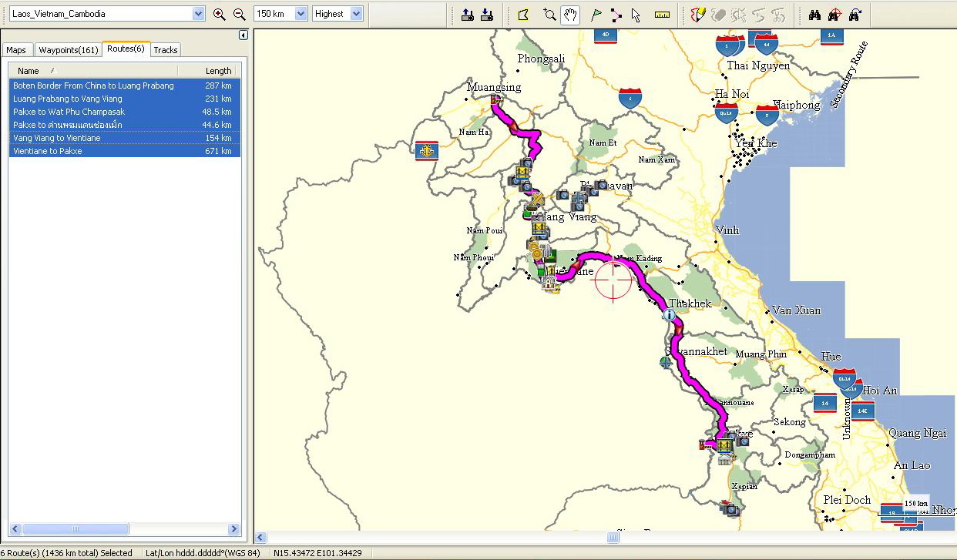Image resolution: width=957 pixels, height=560 pixels.
Task: Select the Track Draw pencil tool
Action: point(697,15)
